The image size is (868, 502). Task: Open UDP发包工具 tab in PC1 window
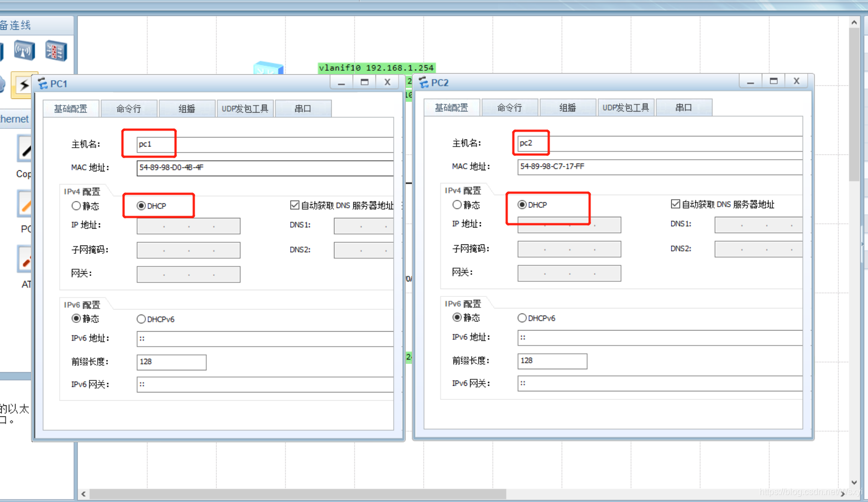tap(245, 108)
